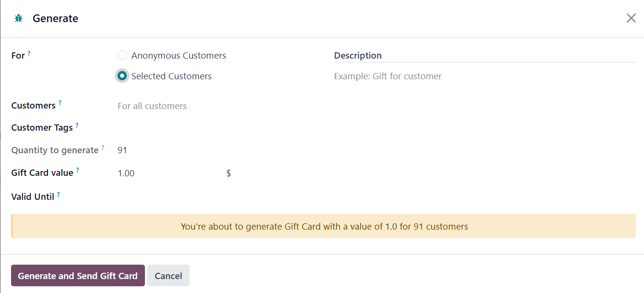Click help icon next to Customers label
The image size is (644, 293).
(60, 103)
